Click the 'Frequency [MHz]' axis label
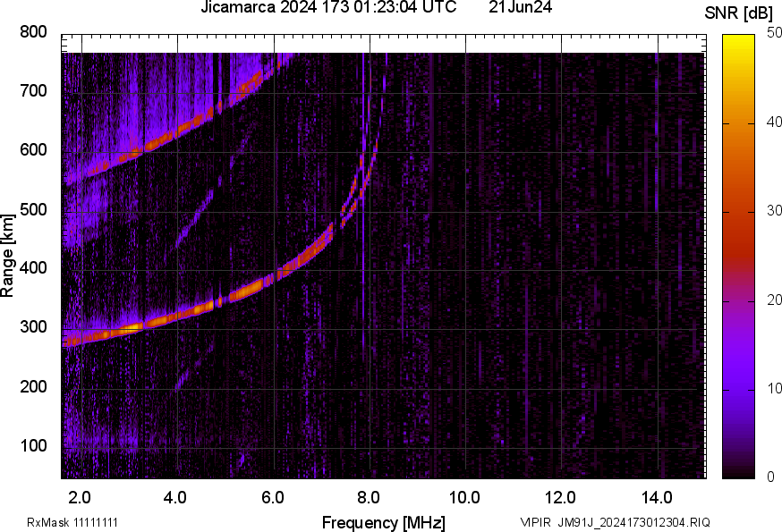782x532 pixels. [384, 522]
